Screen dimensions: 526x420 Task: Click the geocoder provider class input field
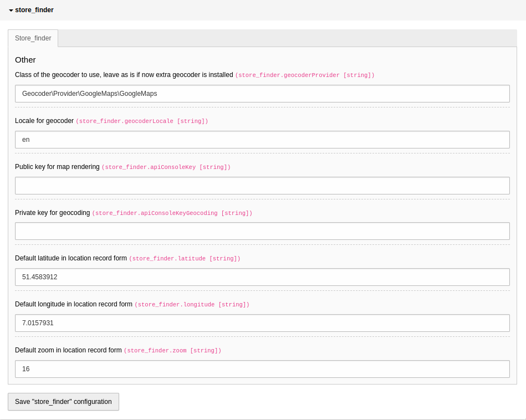point(262,93)
